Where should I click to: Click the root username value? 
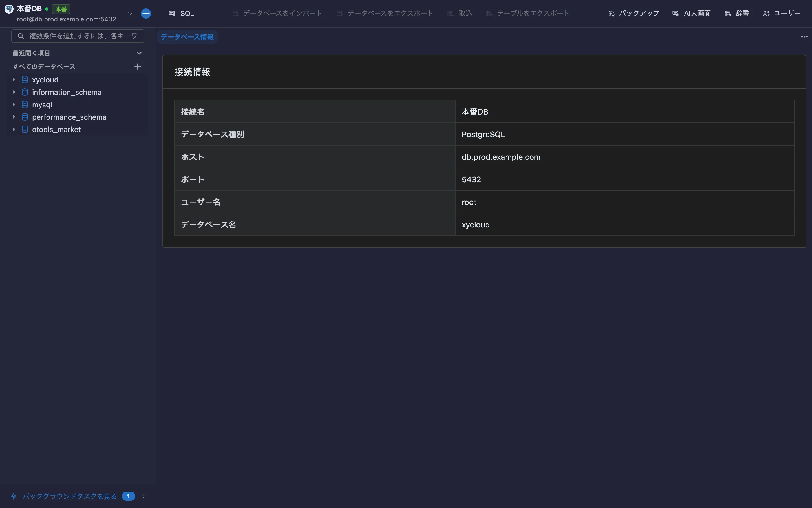pos(469,202)
